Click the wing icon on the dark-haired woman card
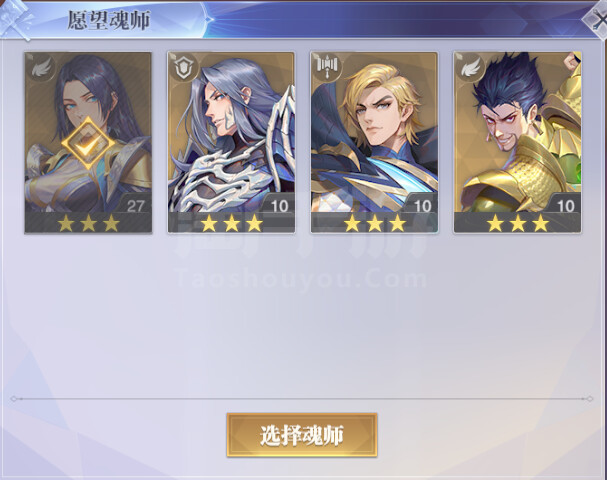This screenshot has width=607, height=480. [41, 69]
